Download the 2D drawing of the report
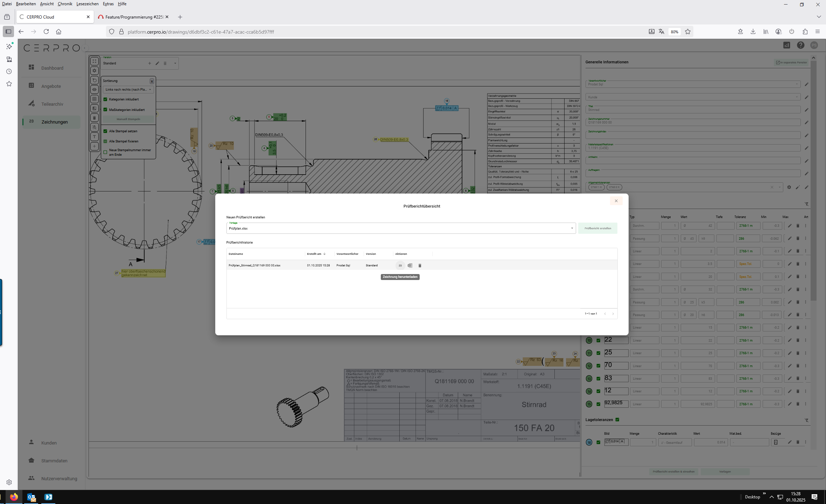Screen dimensions: 826x504 (x=400, y=266)
